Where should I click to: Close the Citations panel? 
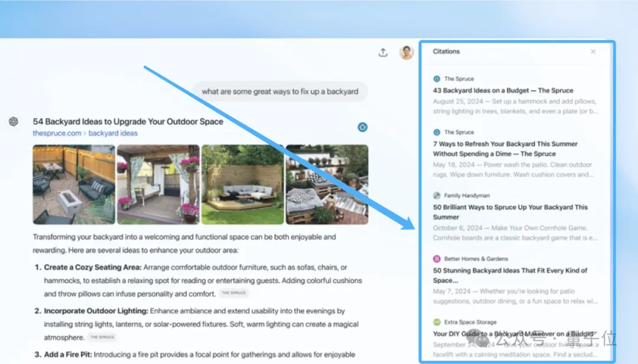[593, 51]
